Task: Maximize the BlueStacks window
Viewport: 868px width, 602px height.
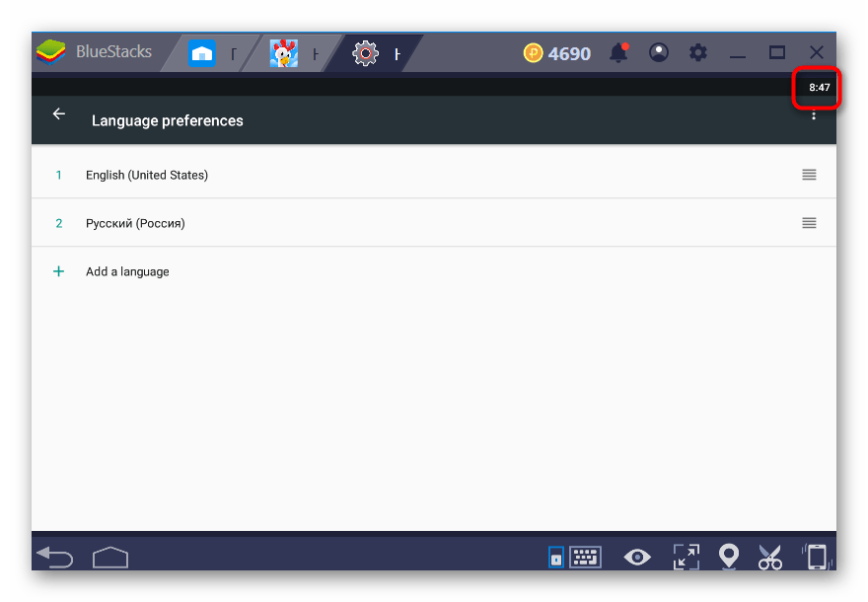Action: [x=777, y=52]
